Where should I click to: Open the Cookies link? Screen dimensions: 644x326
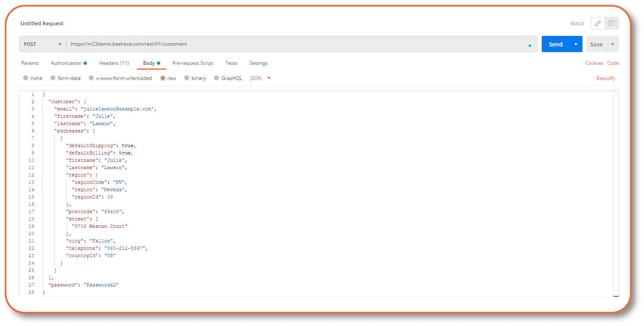point(594,63)
